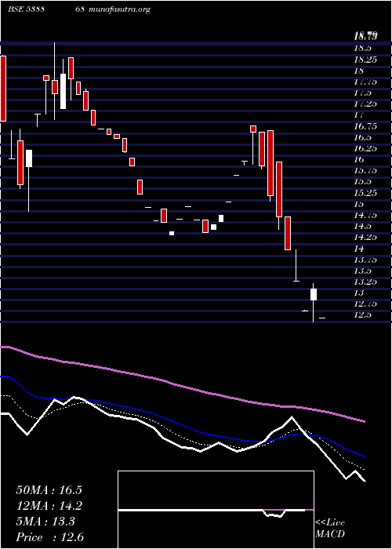This screenshot has height=549, width=392.
Task: Select the 17.25 price axis label
Action: (365, 104)
